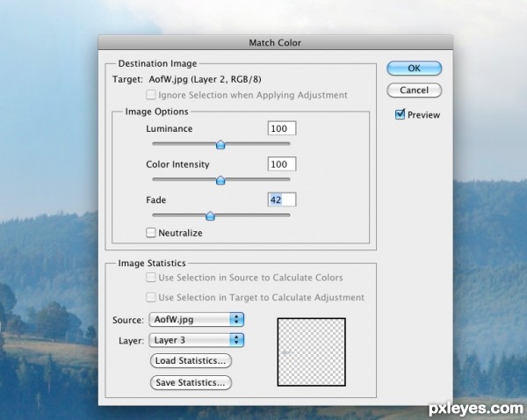Uncheck the Preview checkbox
Image resolution: width=527 pixels, height=420 pixels.
coord(400,114)
